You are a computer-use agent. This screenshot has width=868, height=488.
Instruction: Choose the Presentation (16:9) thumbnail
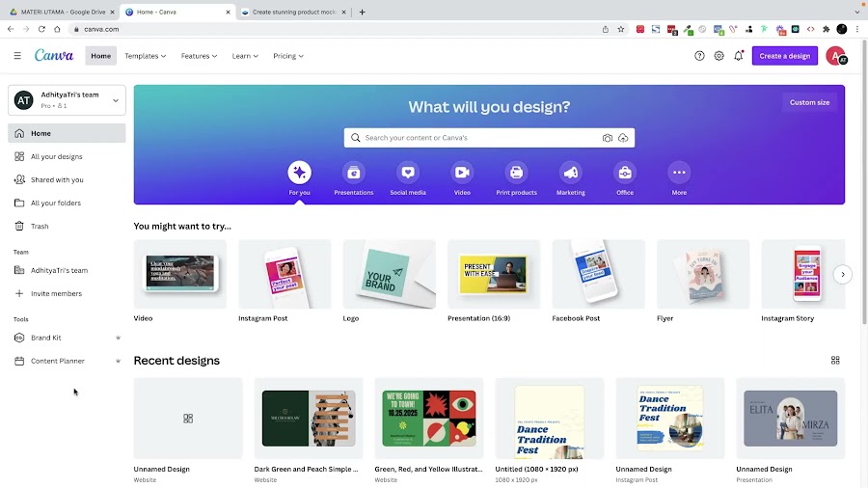click(494, 275)
